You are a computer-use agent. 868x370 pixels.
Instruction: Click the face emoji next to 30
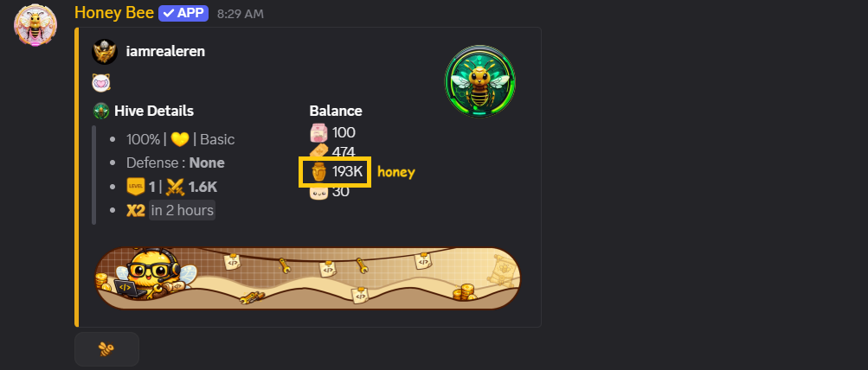(318, 193)
